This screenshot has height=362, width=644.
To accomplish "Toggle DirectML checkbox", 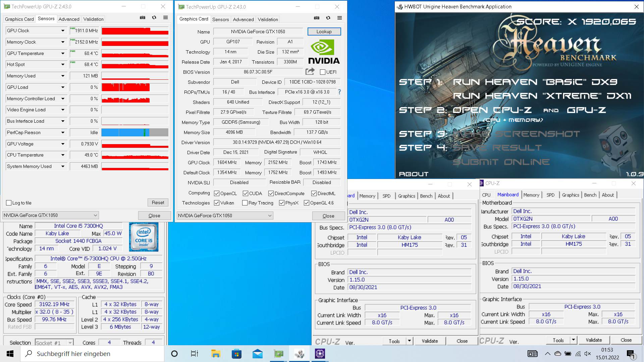I will [314, 193].
